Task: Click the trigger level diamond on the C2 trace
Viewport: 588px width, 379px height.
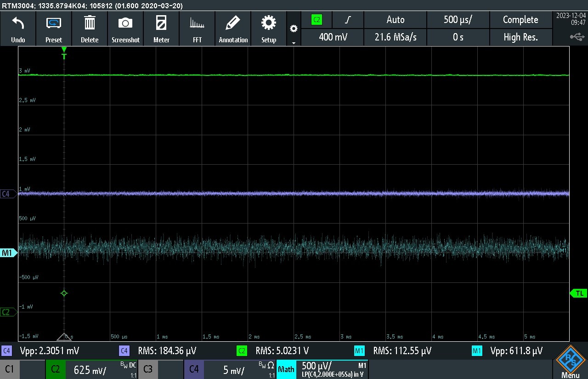Action: (x=64, y=293)
